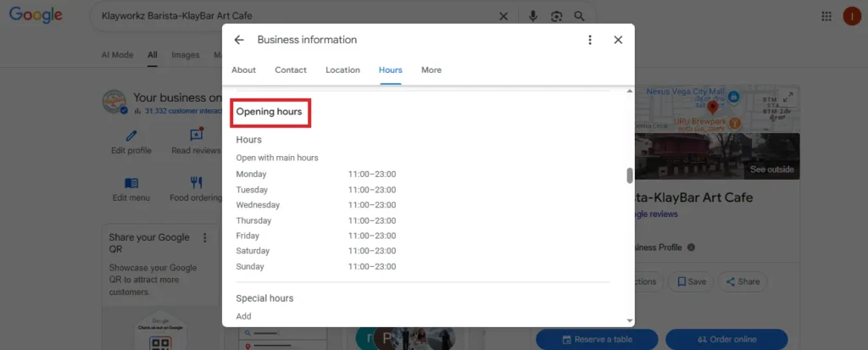This screenshot has width=868, height=350.
Task: Edit Monday hours 11:00–23:00
Action: point(372,175)
